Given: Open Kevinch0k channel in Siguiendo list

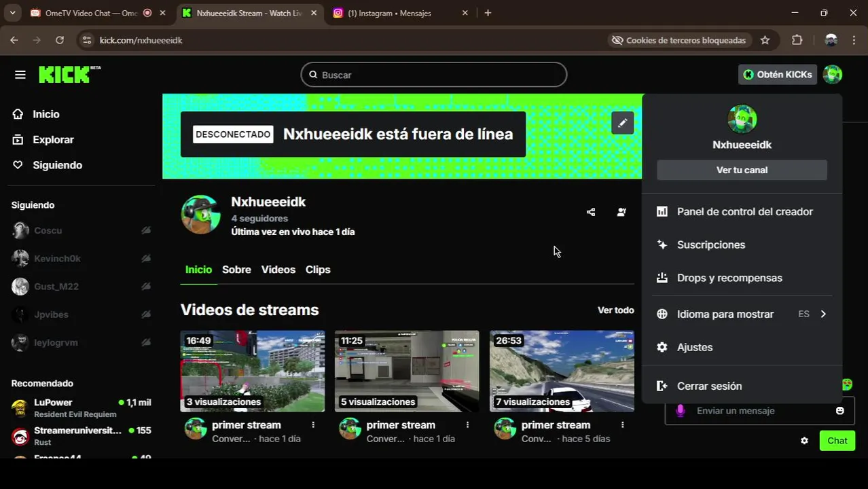Looking at the screenshot, I should (82, 258).
